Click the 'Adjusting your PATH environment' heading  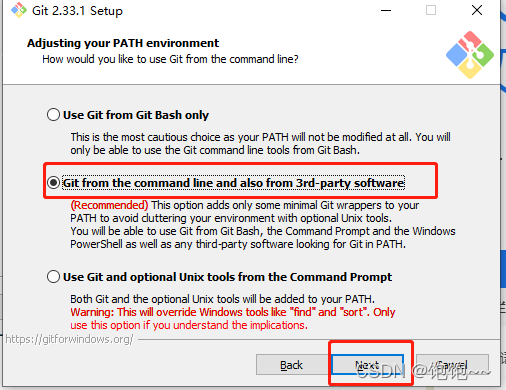click(123, 43)
